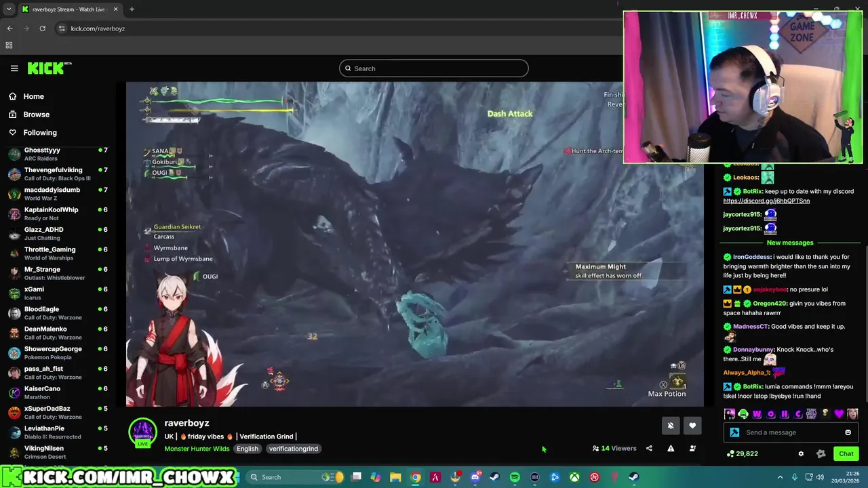Open the Following section
The width and height of the screenshot is (868, 488).
[x=40, y=133]
